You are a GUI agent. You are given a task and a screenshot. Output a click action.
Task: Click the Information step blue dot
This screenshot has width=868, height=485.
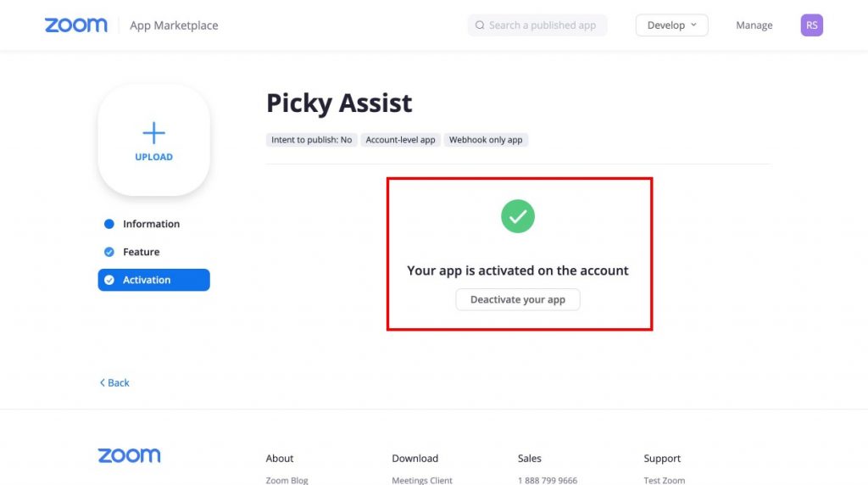[x=109, y=224]
